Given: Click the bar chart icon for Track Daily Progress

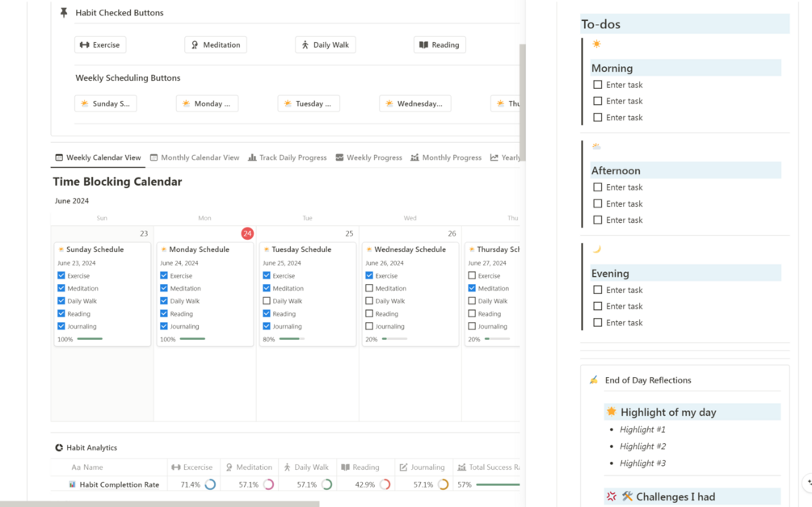Looking at the screenshot, I should tap(252, 157).
